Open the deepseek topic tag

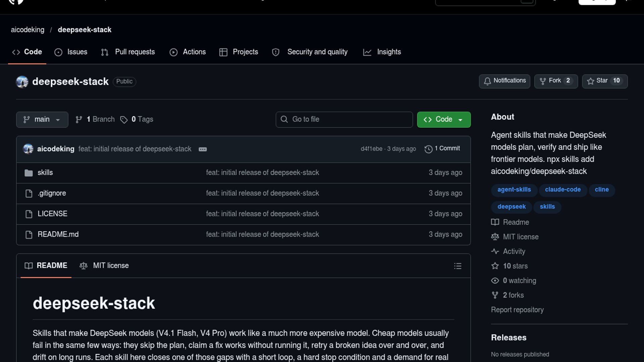511,207
